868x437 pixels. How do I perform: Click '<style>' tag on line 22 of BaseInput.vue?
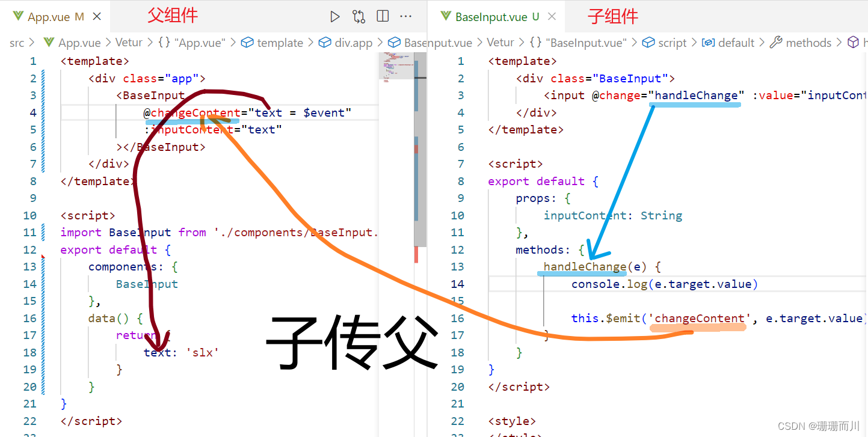(x=512, y=421)
